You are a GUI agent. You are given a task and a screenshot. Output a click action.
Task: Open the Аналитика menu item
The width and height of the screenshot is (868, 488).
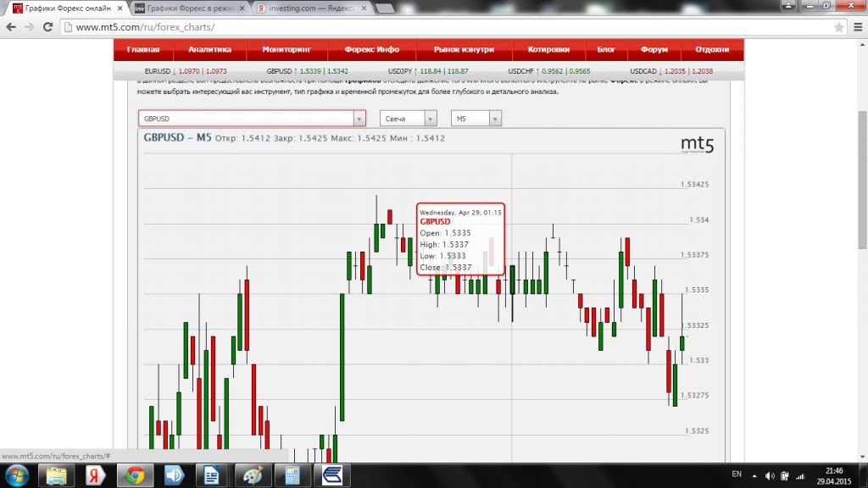(x=209, y=49)
